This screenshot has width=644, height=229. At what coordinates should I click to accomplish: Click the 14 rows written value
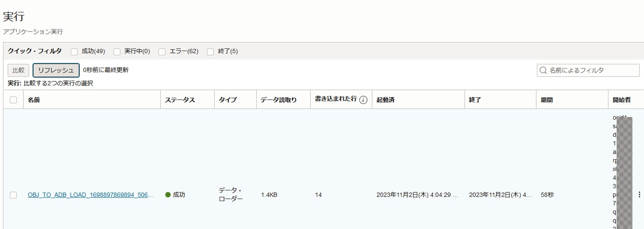click(x=318, y=195)
